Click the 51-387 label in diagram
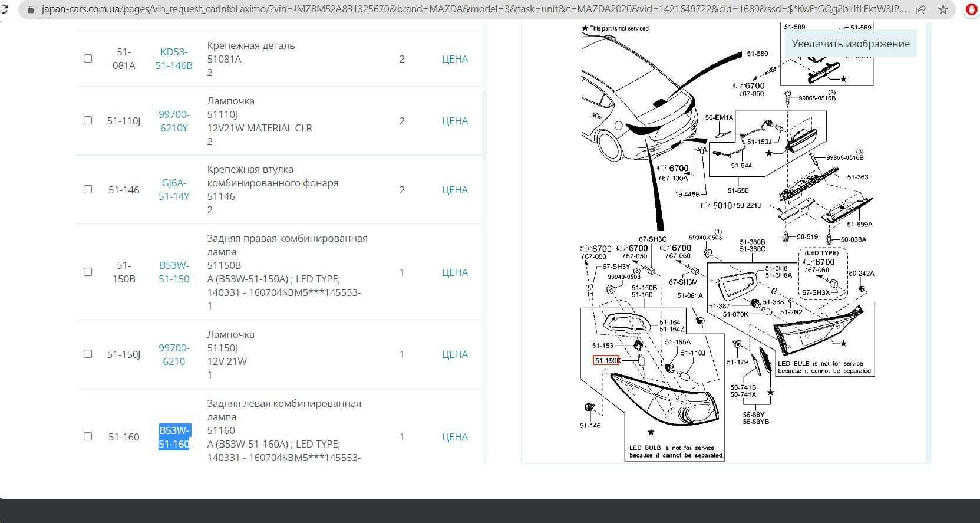Viewport: 980px width, 523px height. point(719,306)
